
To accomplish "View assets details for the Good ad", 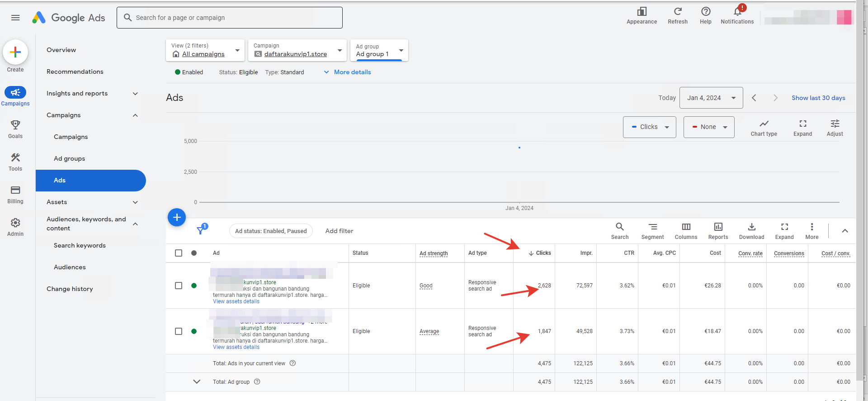I will click(x=236, y=301).
